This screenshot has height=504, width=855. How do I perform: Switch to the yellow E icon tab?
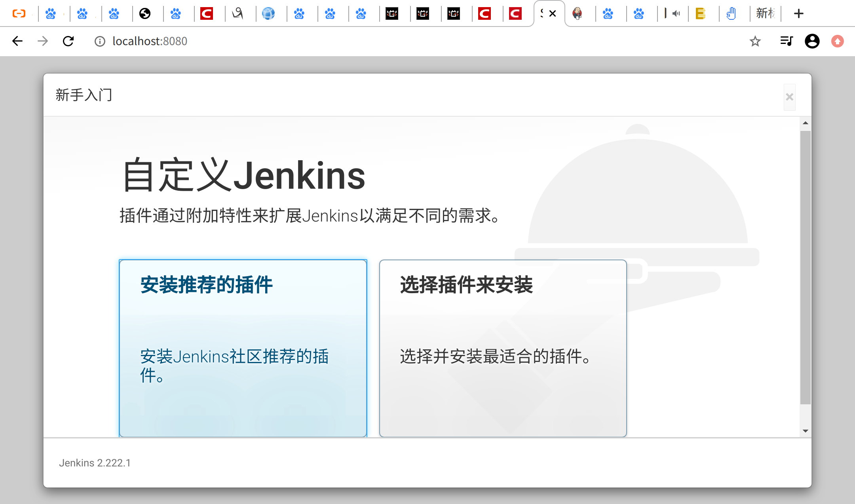(x=700, y=14)
